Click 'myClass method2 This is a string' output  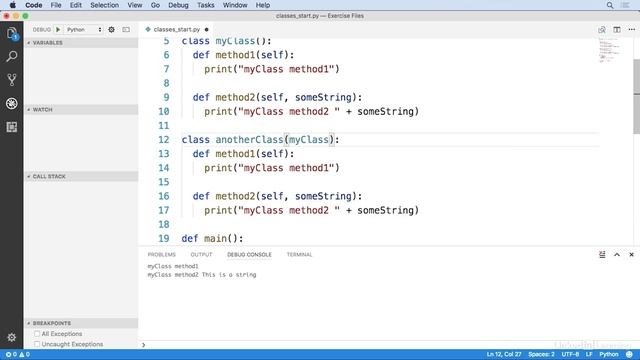202,275
